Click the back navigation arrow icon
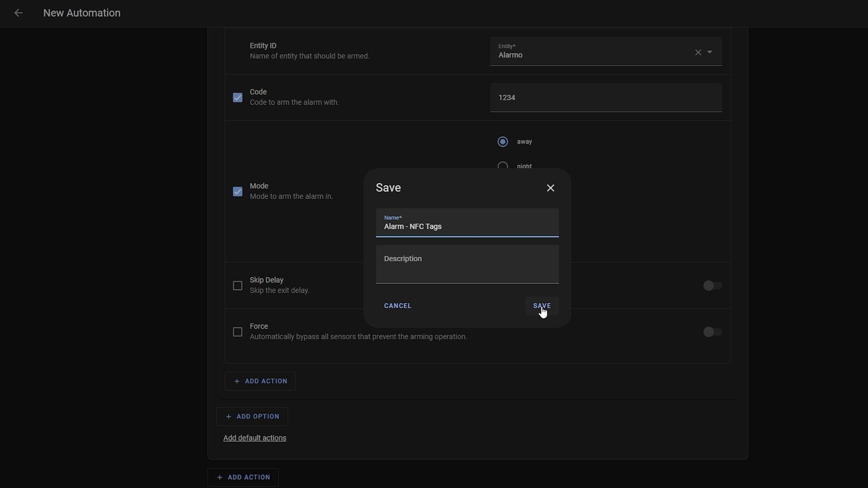Screen dimensions: 868x488 (17, 13)
